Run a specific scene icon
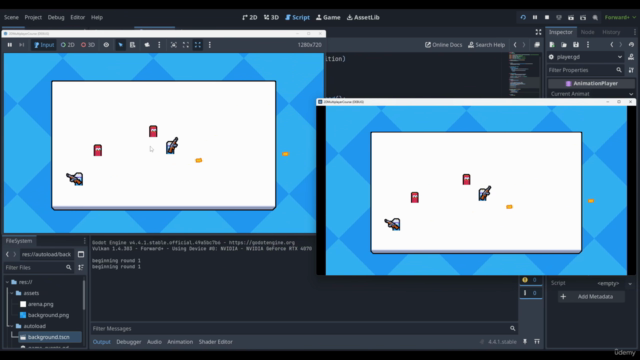This screenshot has width=640, height=360. (583, 17)
